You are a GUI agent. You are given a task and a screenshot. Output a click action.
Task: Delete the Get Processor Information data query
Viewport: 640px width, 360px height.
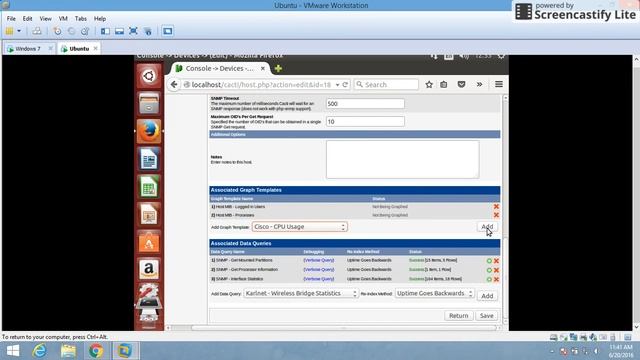496,270
